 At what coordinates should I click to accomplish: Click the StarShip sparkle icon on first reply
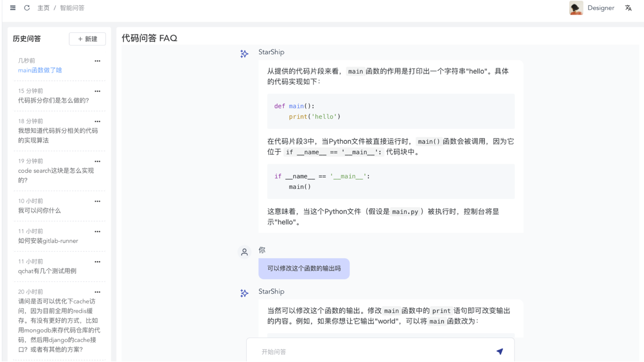pyautogui.click(x=244, y=53)
